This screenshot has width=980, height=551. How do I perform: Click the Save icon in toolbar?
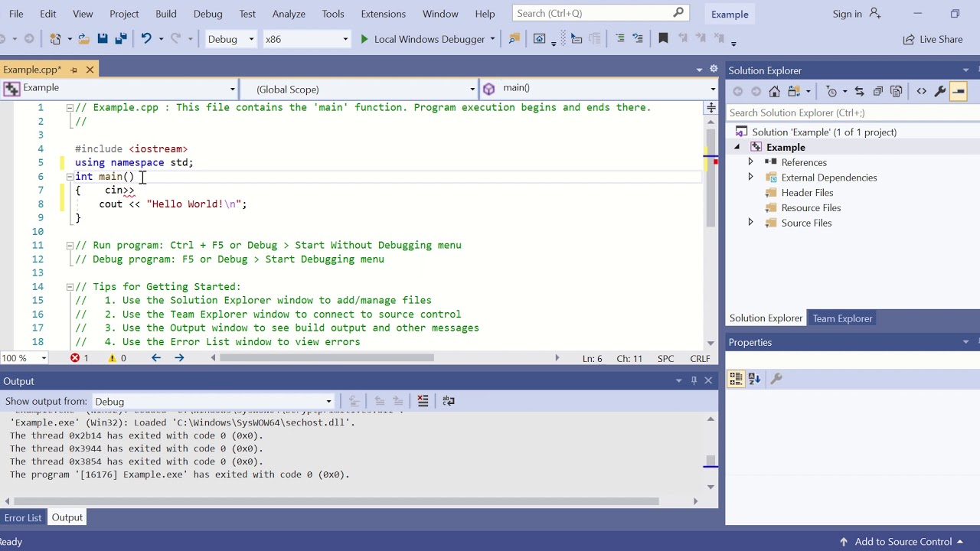click(x=102, y=39)
